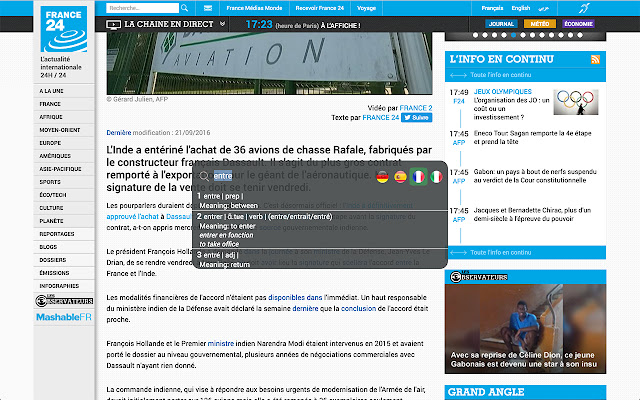Open Eneco Tour Sagan news item

tap(532, 138)
